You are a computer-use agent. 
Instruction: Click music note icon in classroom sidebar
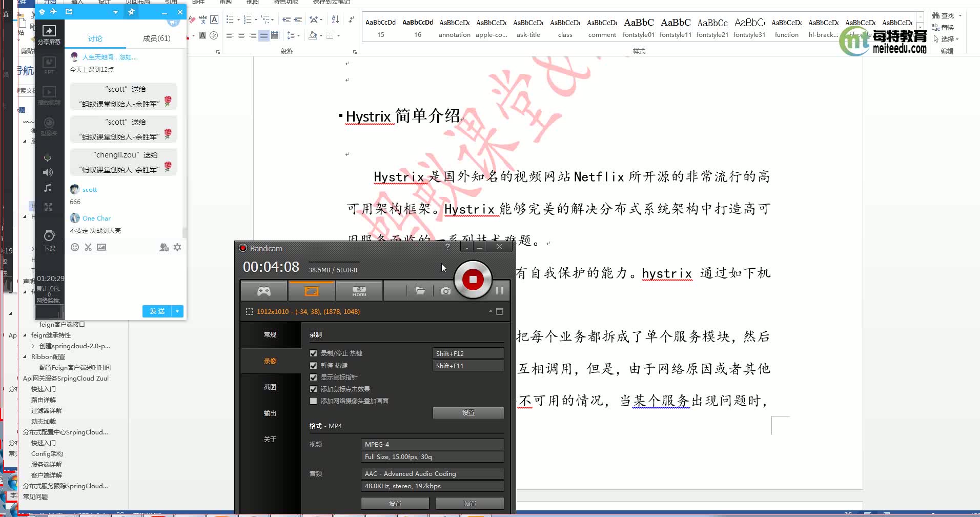(48, 188)
